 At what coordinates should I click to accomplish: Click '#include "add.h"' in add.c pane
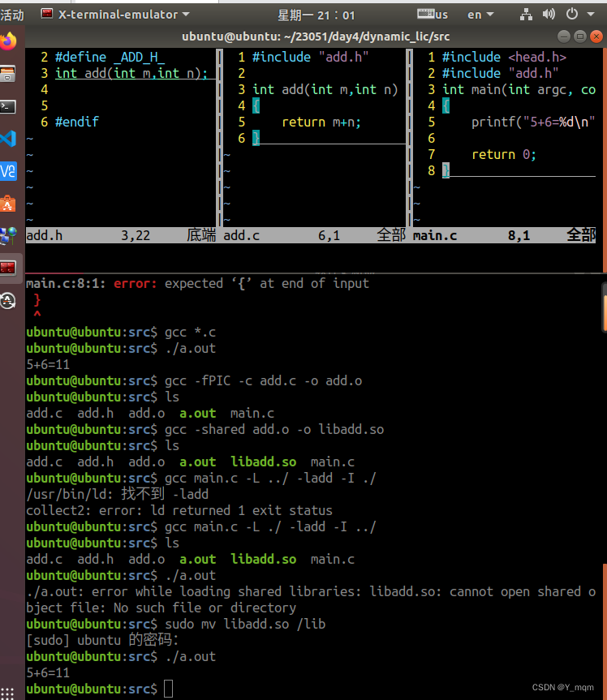coord(310,57)
